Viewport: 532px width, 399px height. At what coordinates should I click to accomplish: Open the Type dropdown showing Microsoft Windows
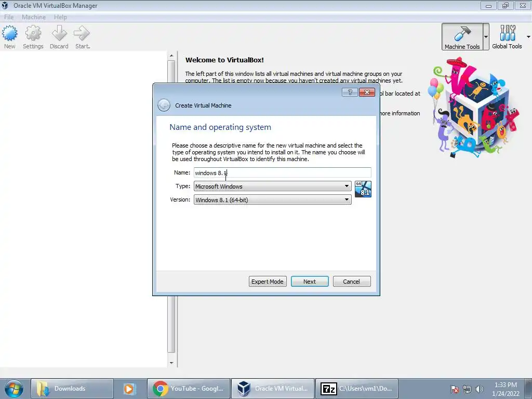tap(272, 187)
